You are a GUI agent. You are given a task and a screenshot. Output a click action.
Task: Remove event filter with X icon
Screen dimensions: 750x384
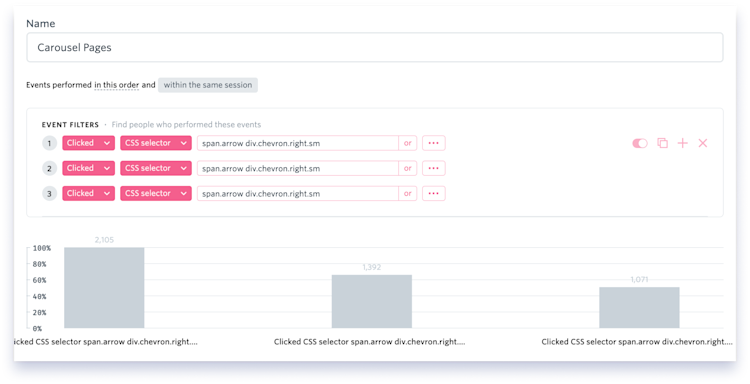(x=703, y=143)
